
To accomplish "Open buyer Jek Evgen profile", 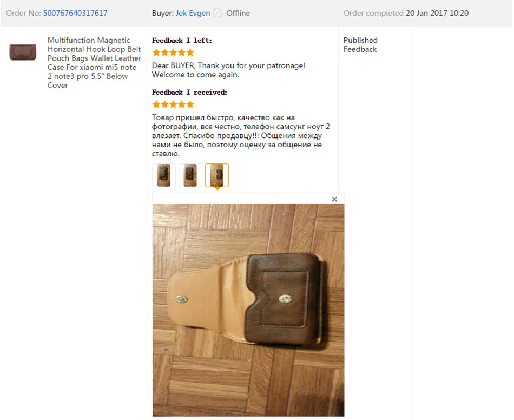I will [193, 13].
